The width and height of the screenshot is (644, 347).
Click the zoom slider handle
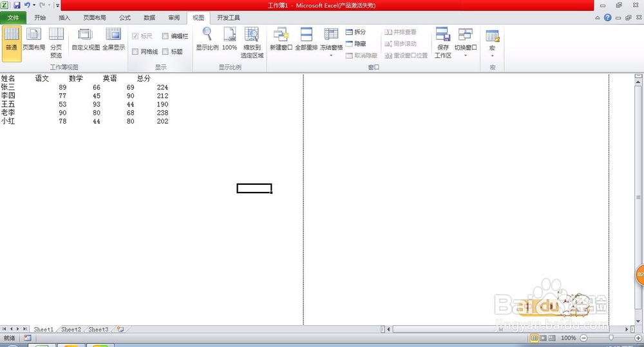[x=611, y=337]
